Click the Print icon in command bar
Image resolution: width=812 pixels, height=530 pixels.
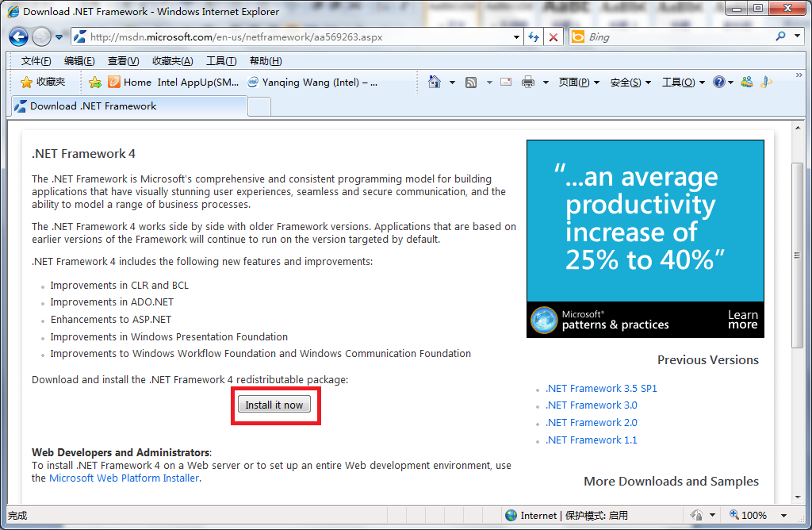[528, 83]
